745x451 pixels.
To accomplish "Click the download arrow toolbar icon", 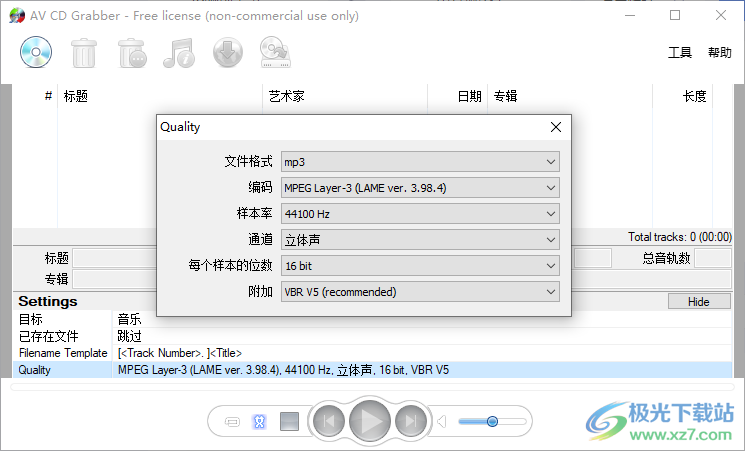I will 228,52.
